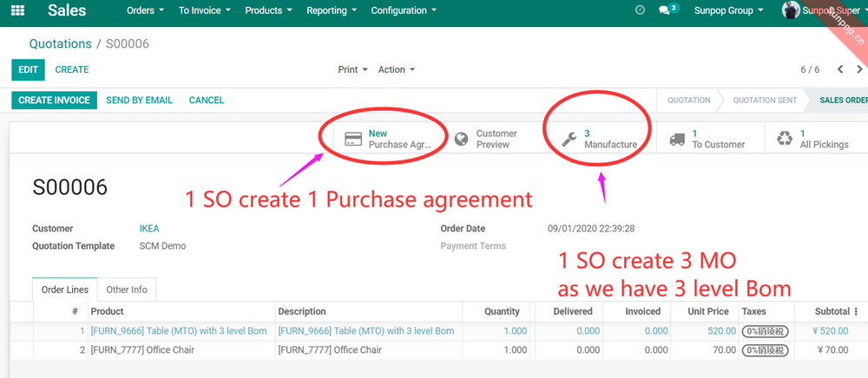
Task: Open the Orders dropdown menu
Action: (x=145, y=10)
